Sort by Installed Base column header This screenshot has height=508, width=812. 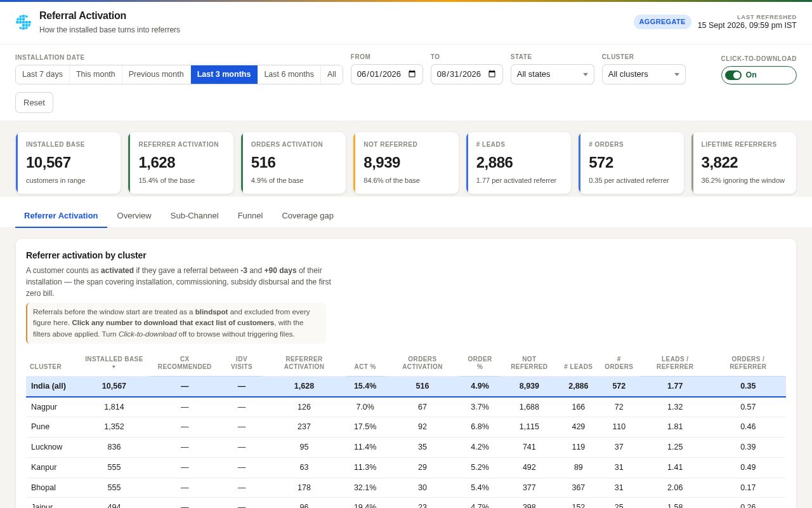(x=114, y=363)
